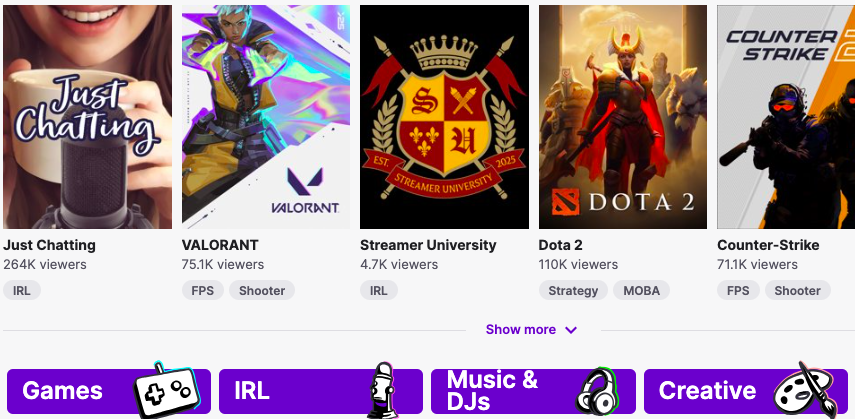Open the Streamer University crest thumbnail
The image size is (855, 419).
pos(444,117)
